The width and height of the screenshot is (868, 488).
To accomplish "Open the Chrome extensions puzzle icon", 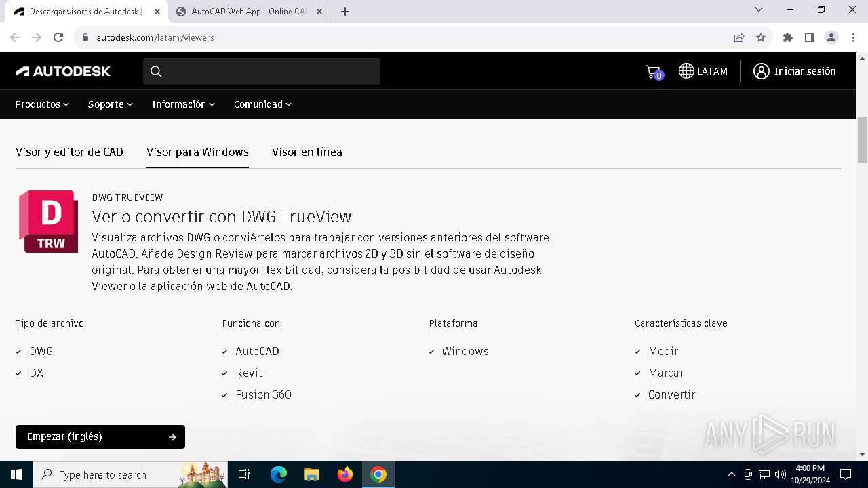I will point(788,37).
